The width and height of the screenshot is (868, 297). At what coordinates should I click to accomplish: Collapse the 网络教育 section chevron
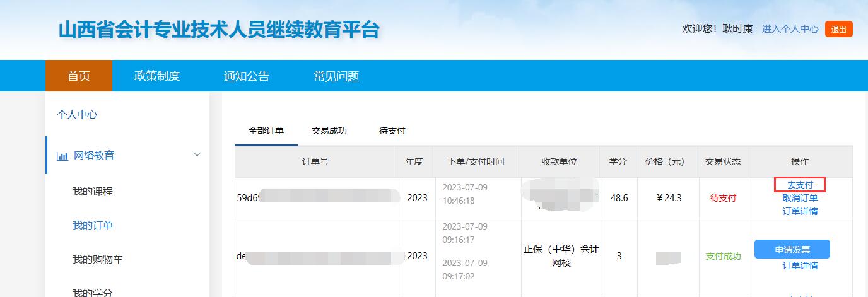[x=197, y=155]
